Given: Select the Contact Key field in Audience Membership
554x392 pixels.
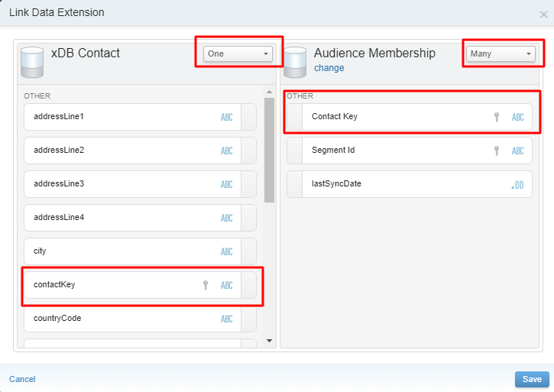Looking at the screenshot, I should coord(409,117).
